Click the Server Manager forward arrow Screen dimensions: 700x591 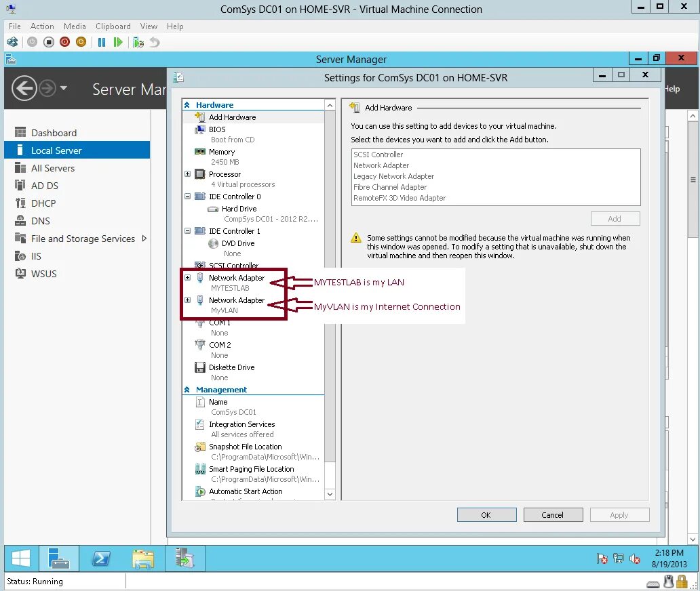(47, 88)
